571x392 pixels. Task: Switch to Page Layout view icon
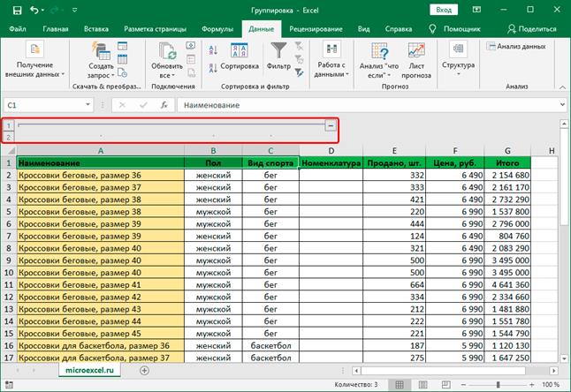pyautogui.click(x=423, y=385)
